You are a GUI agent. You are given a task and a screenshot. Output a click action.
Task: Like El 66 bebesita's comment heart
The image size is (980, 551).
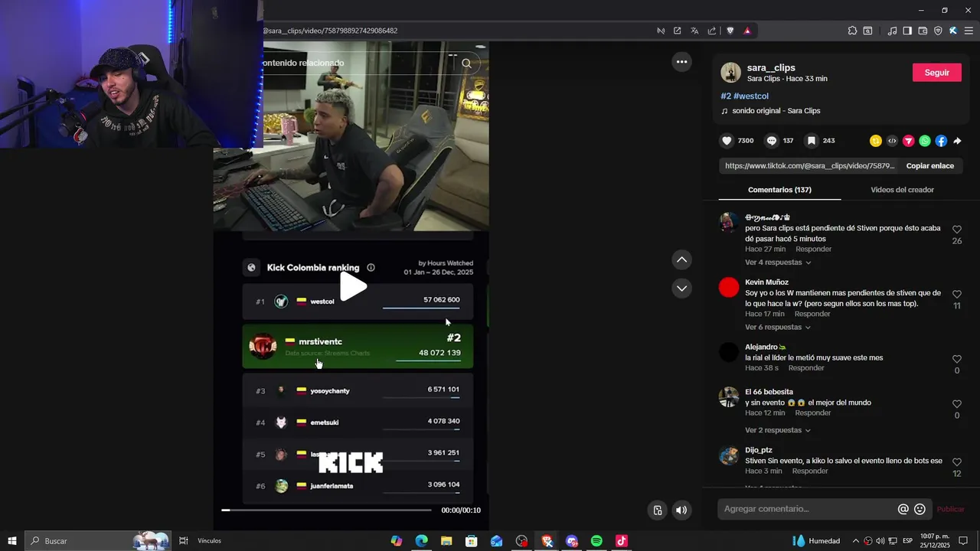click(x=957, y=404)
